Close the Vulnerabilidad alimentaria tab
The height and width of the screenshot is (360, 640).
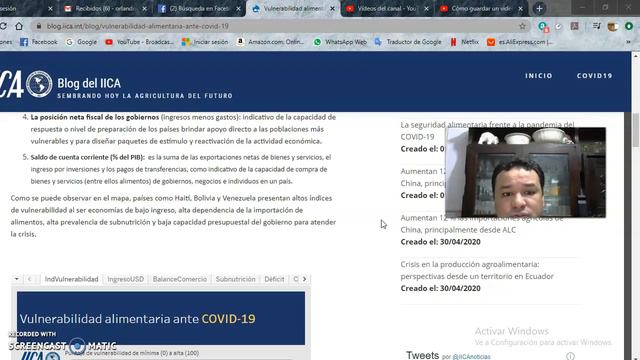(332, 9)
